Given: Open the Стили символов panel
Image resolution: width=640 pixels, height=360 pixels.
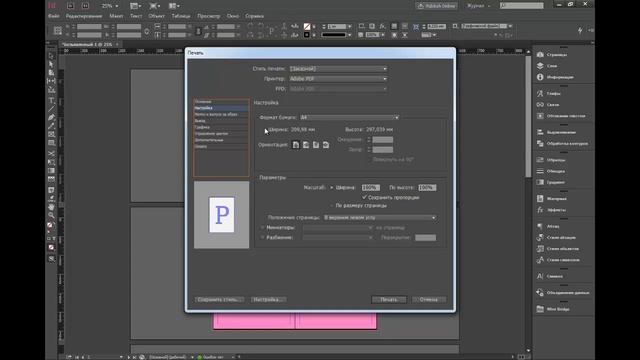Looking at the screenshot, I should tap(558, 260).
